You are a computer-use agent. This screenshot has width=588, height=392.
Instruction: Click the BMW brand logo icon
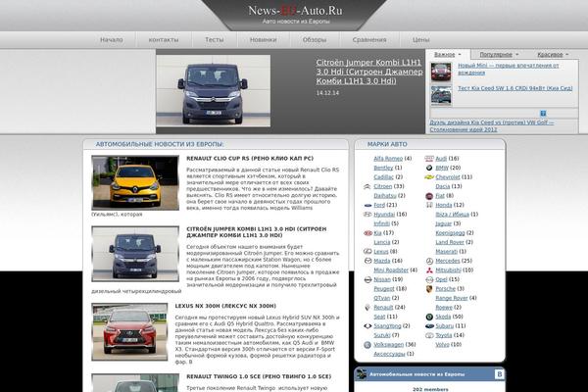pos(429,168)
